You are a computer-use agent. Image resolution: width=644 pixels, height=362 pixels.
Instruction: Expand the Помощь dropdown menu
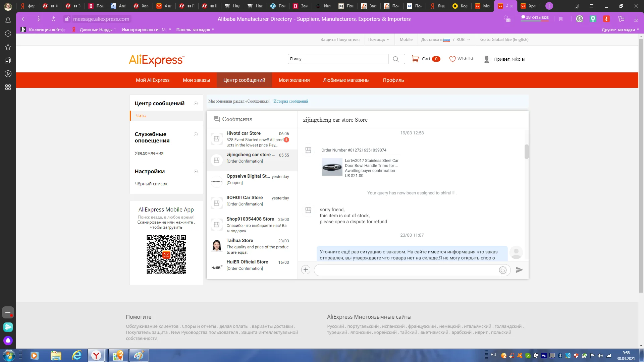[379, 40]
